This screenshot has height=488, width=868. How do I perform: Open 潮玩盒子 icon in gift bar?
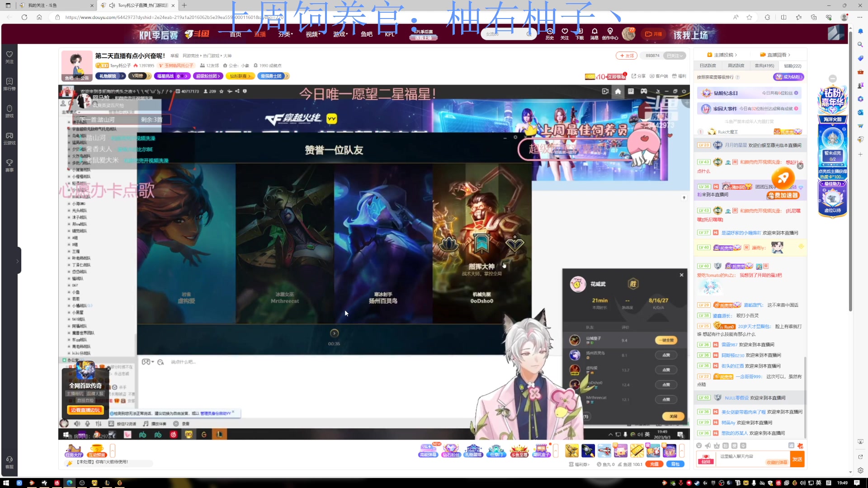[x=541, y=450]
